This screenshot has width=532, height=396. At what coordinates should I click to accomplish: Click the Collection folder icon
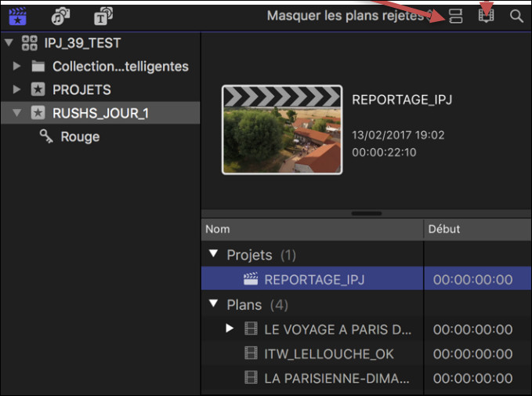(x=38, y=66)
